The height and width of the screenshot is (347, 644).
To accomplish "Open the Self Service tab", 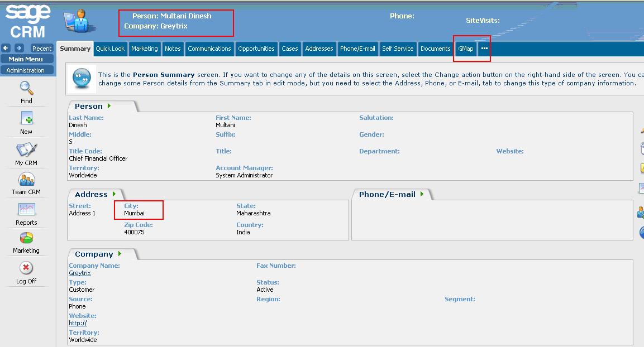I will (398, 49).
